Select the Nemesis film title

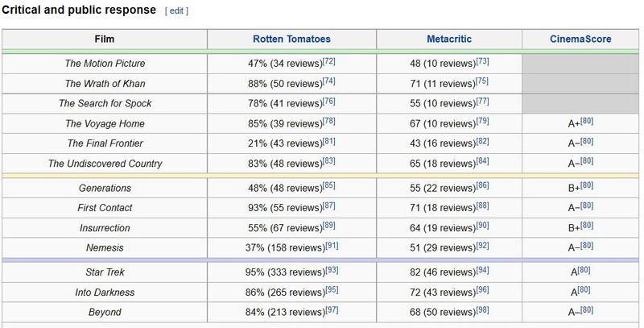point(105,247)
